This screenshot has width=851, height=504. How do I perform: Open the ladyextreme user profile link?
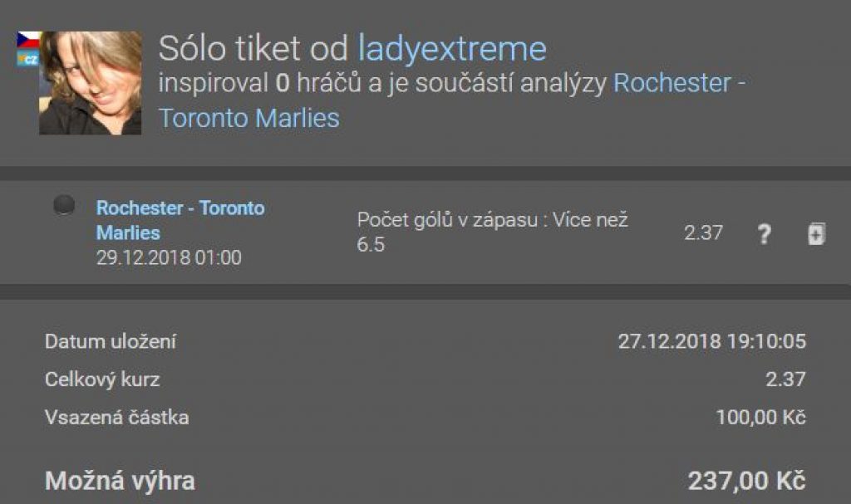click(x=451, y=48)
